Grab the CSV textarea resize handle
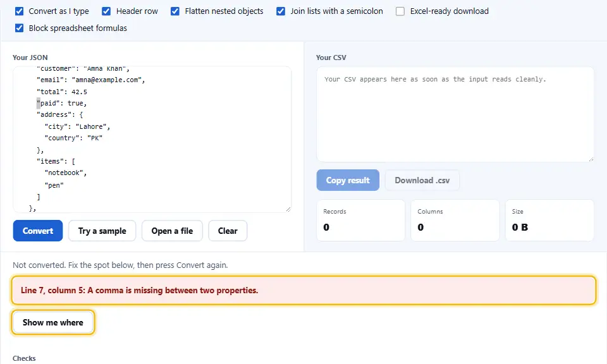 pos(591,159)
